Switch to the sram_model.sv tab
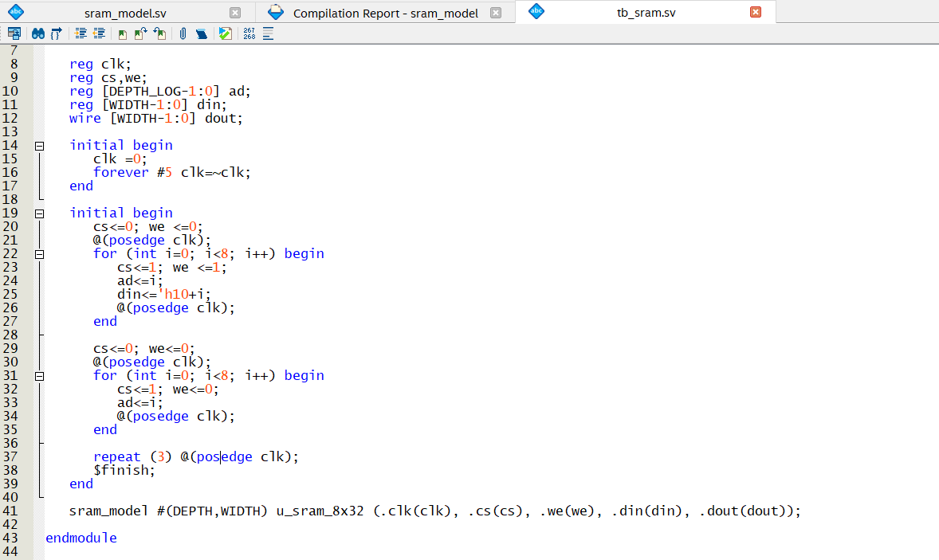This screenshot has height=560, width=939. tap(125, 14)
